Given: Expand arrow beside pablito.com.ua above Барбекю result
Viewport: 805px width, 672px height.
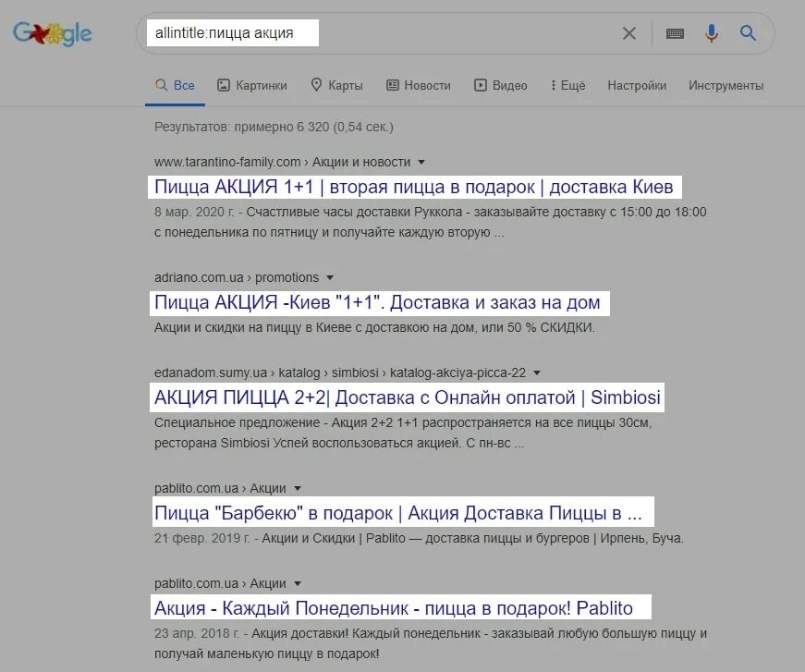Looking at the screenshot, I should coord(298,488).
